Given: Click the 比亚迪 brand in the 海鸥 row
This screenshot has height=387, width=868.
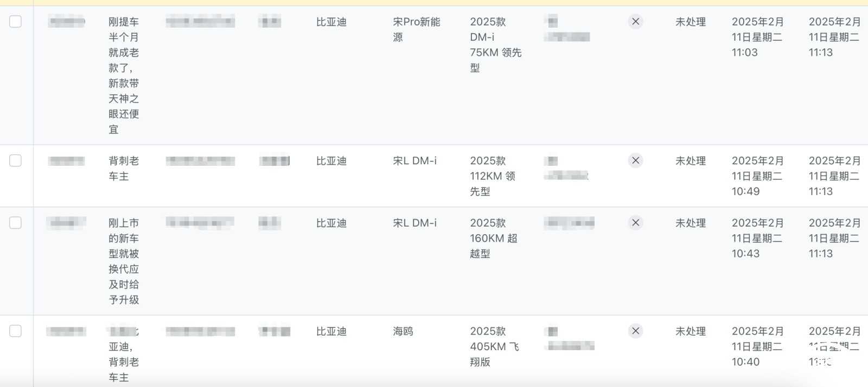Looking at the screenshot, I should [331, 331].
